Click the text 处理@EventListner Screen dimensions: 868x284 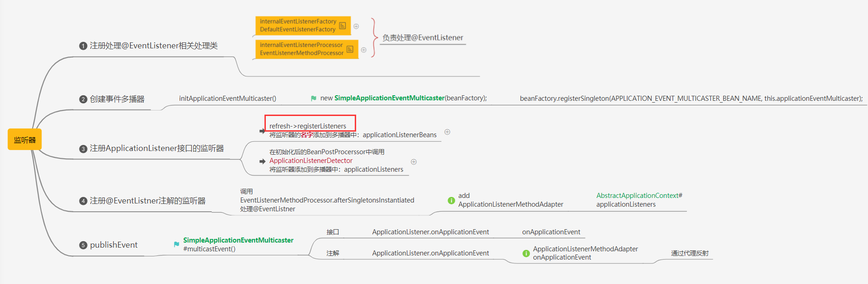click(x=268, y=209)
